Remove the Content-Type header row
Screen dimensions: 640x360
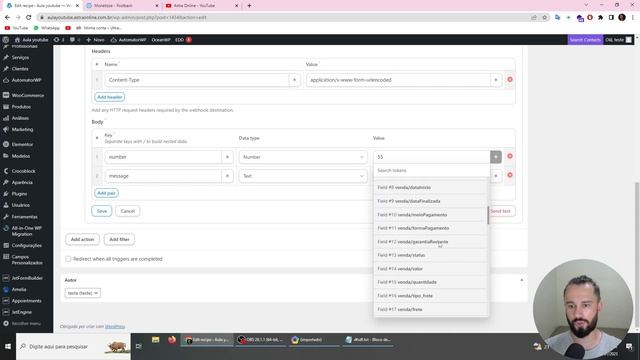tap(510, 80)
